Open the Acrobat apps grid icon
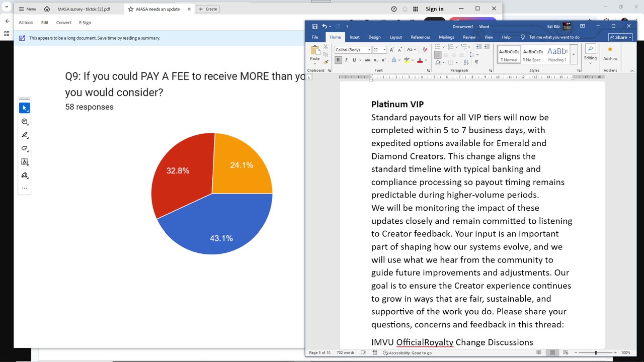Viewport: 644px width, 362px height. click(x=416, y=9)
